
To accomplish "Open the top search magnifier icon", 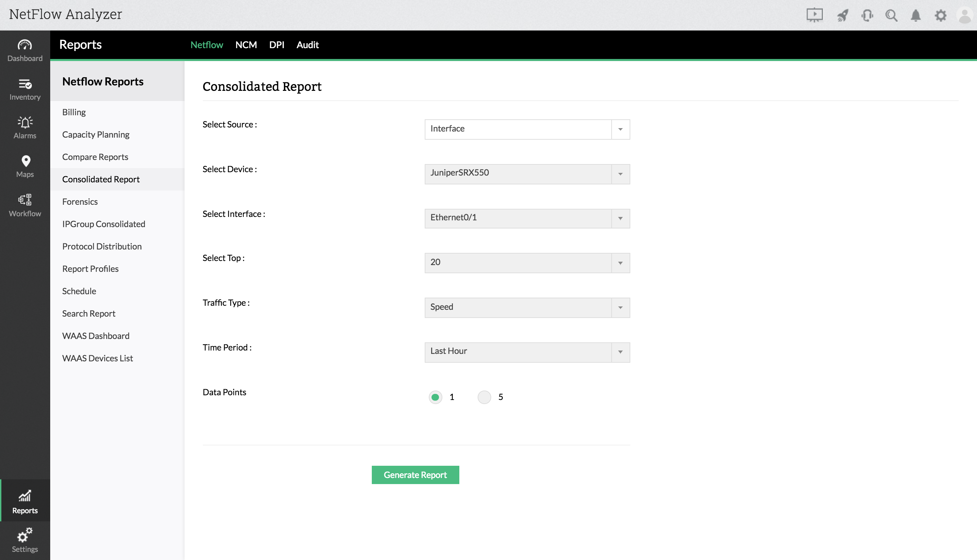I will click(x=891, y=15).
